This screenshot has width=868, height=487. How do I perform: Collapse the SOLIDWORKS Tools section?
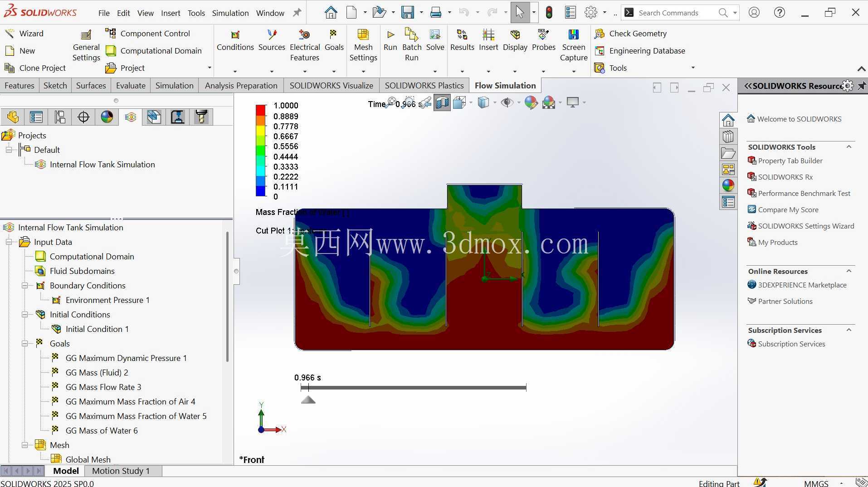point(849,147)
